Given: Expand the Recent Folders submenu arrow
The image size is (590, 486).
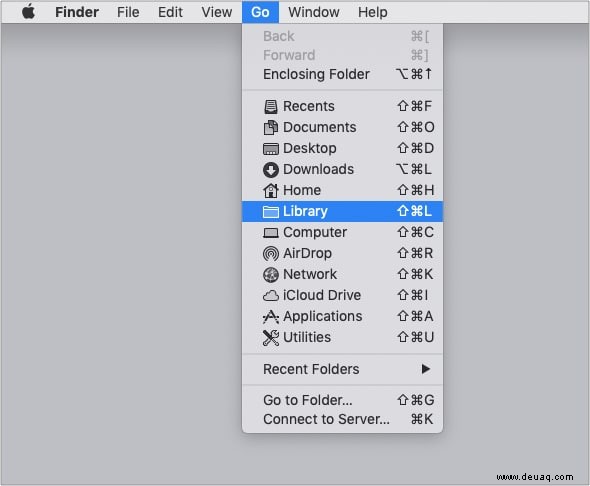Looking at the screenshot, I should [x=426, y=369].
